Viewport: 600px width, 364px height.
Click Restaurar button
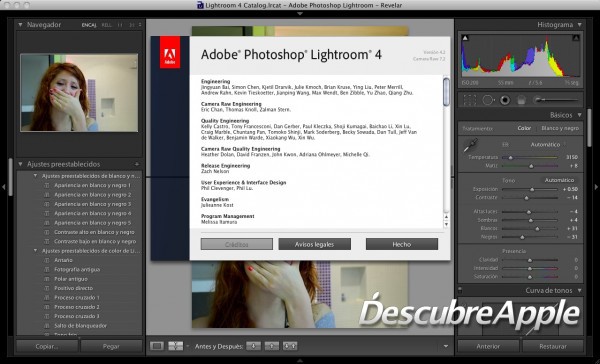pyautogui.click(x=553, y=346)
